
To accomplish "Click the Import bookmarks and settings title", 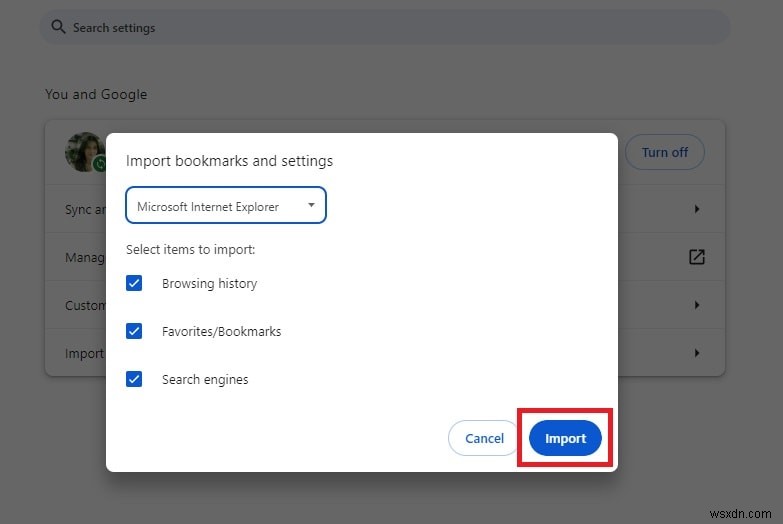I will [x=229, y=161].
